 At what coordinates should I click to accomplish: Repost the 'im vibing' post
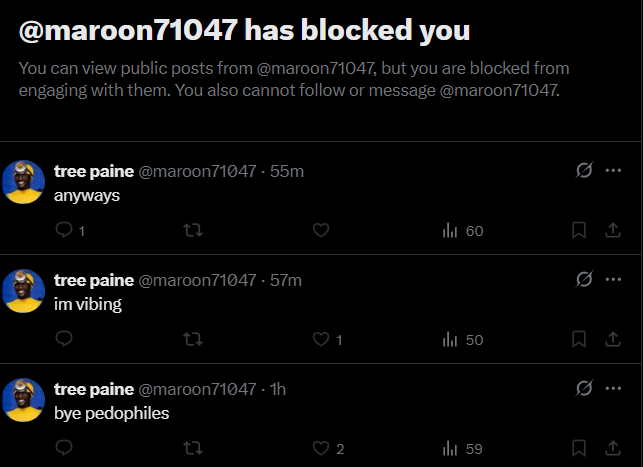(193, 339)
